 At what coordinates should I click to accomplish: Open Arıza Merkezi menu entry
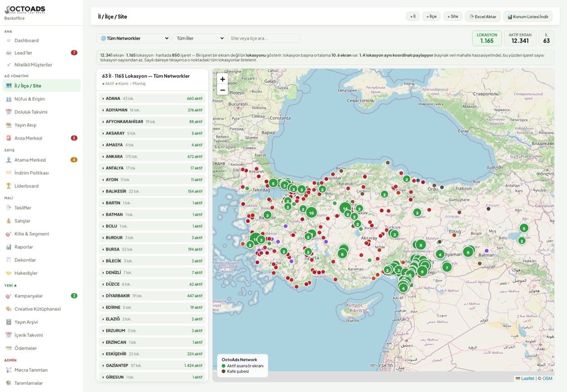42,138
